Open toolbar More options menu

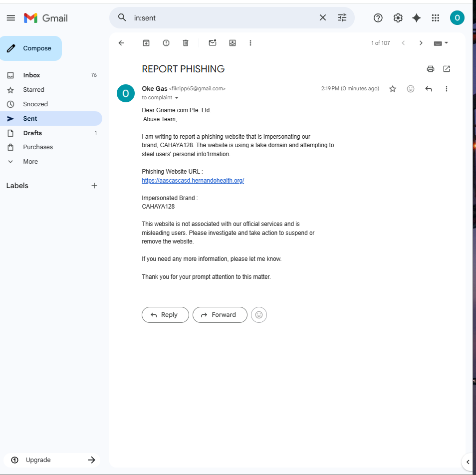(x=250, y=43)
